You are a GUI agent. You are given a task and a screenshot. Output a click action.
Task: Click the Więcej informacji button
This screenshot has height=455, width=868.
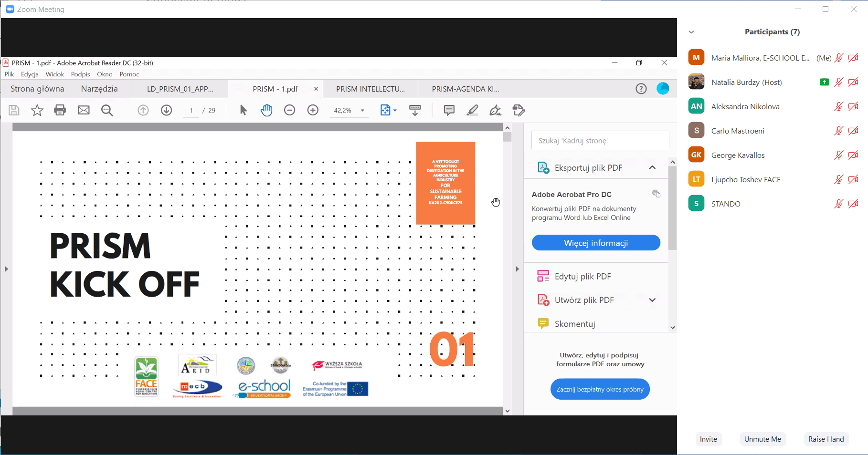pos(596,243)
